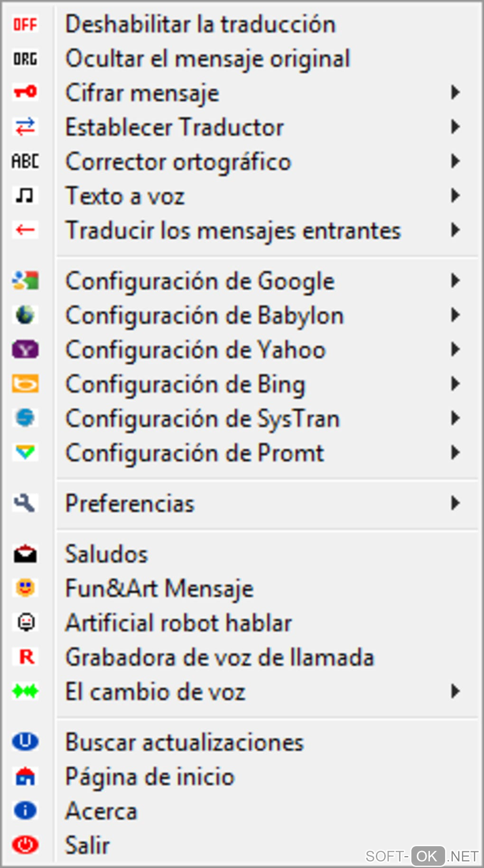
Task: Toggle Ocultar el mensaje original
Action: coord(207,59)
